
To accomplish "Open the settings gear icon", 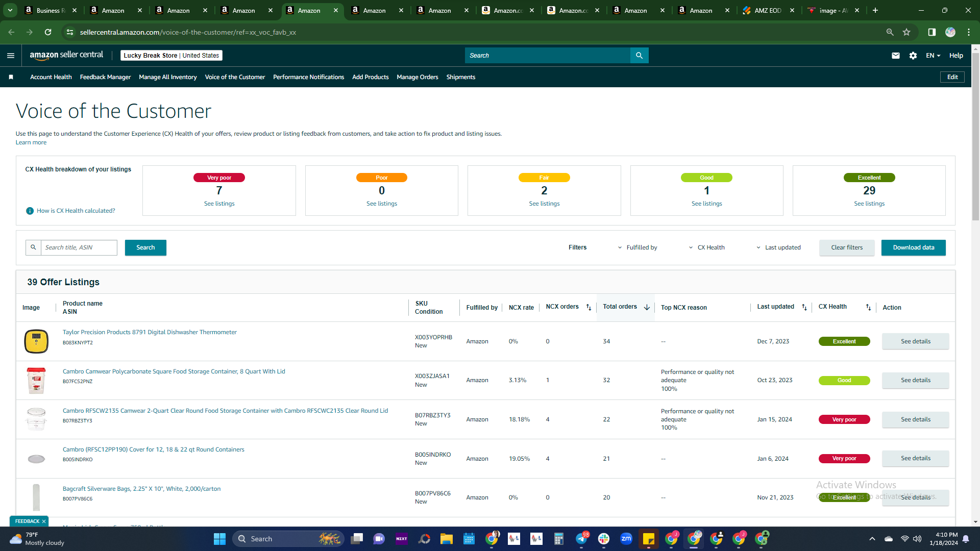I will coord(913,56).
